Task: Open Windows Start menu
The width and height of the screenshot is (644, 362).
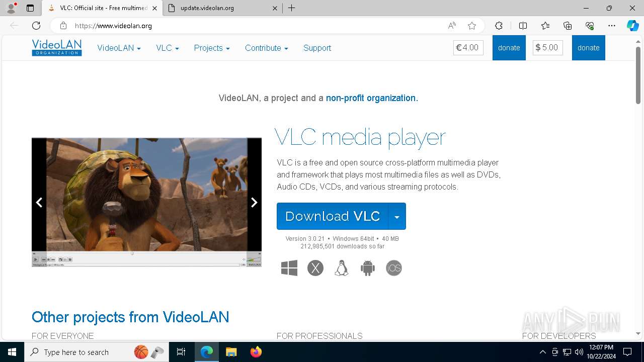Action: (12, 352)
